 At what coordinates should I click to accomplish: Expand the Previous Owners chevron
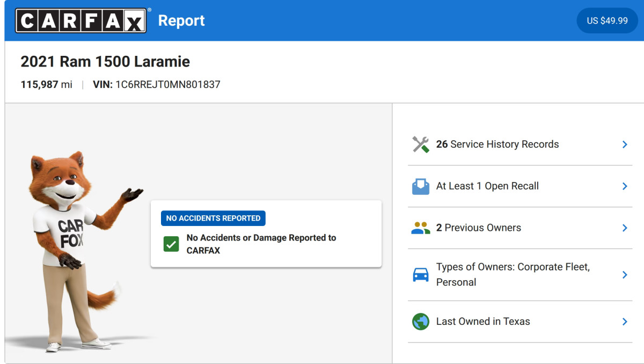[x=625, y=228]
